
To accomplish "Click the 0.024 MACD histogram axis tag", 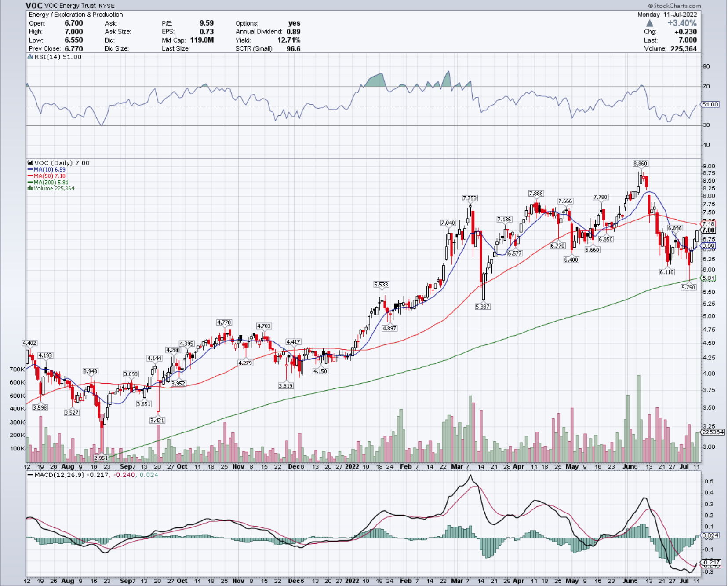I will pos(710,535).
